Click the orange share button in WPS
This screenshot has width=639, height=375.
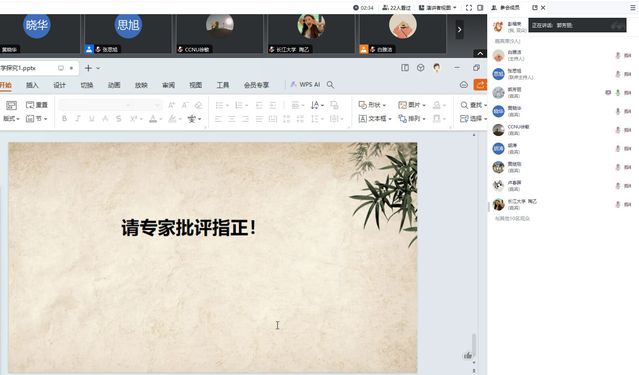pos(480,84)
